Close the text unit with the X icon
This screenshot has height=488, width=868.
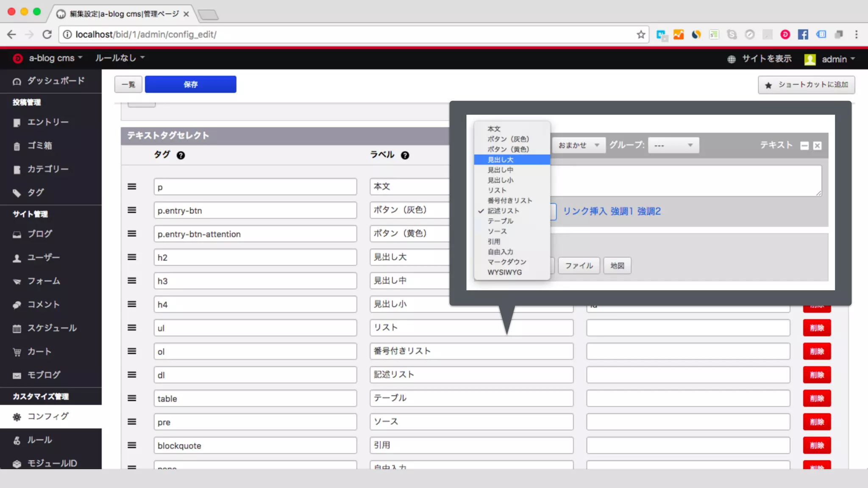818,146
